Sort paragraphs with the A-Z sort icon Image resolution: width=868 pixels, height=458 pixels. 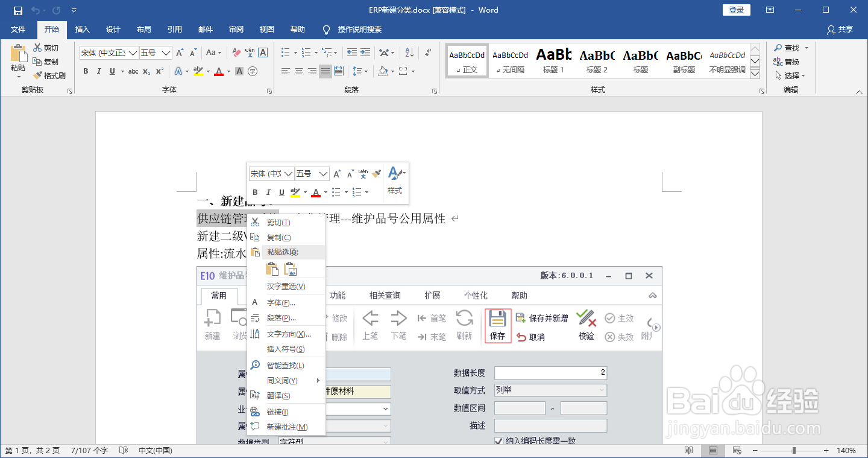click(409, 53)
